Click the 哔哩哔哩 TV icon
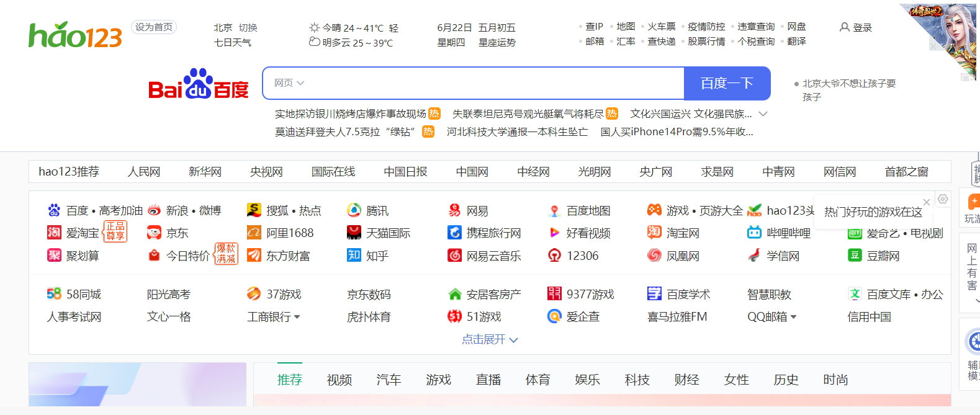This screenshot has height=415, width=980. point(754,233)
